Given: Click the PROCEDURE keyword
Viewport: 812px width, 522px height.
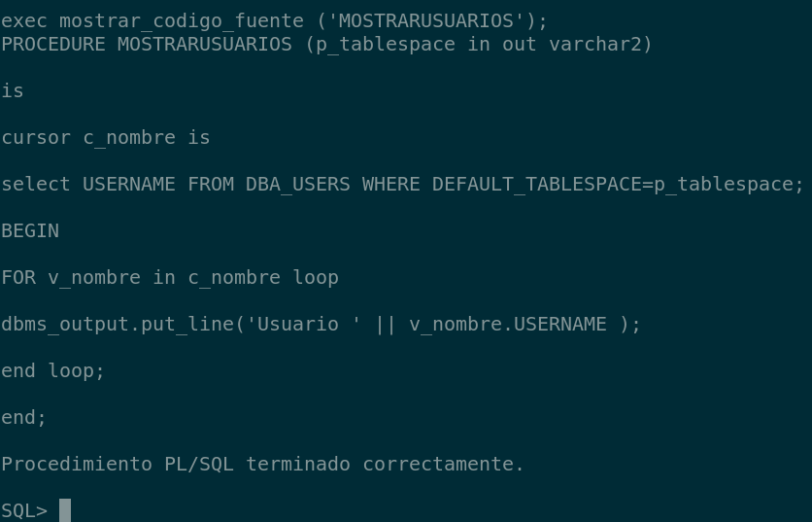Looking at the screenshot, I should tap(53, 44).
